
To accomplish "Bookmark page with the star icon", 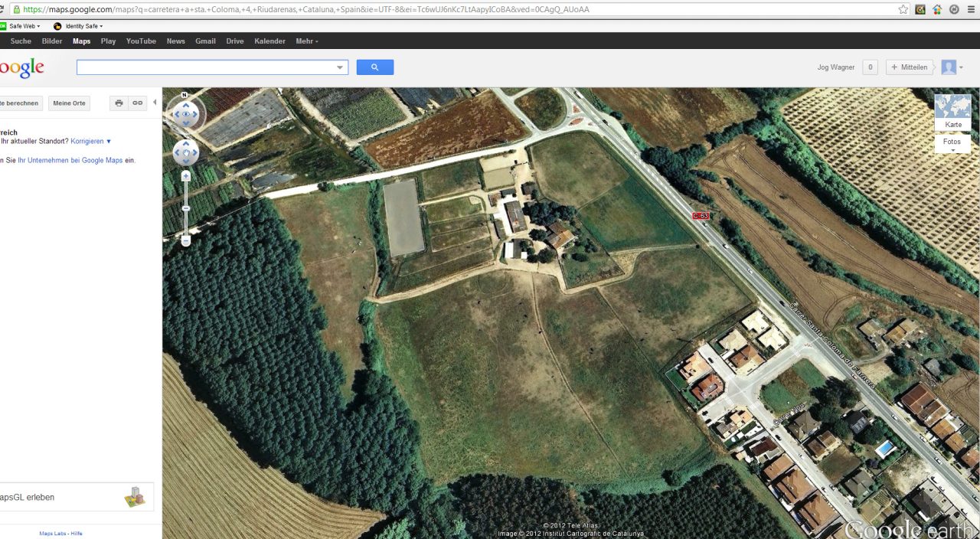I will point(903,10).
